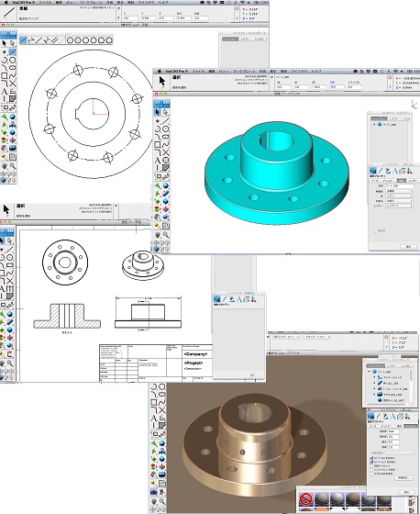This screenshot has height=514, width=420.
Task: Click the first option button in the render window prompt bar
Action: tap(286, 337)
